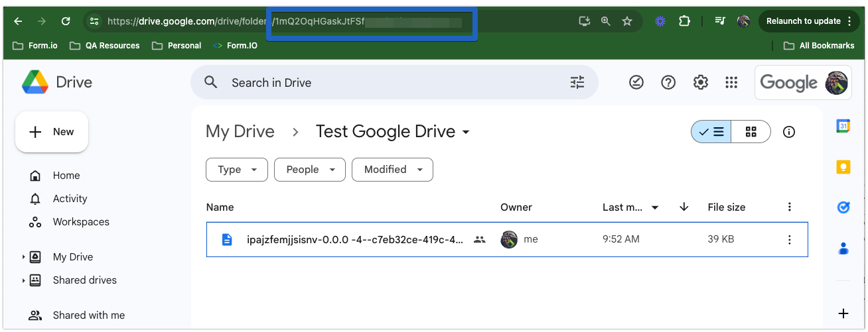
Task: Switch to list layout view
Action: (x=711, y=132)
